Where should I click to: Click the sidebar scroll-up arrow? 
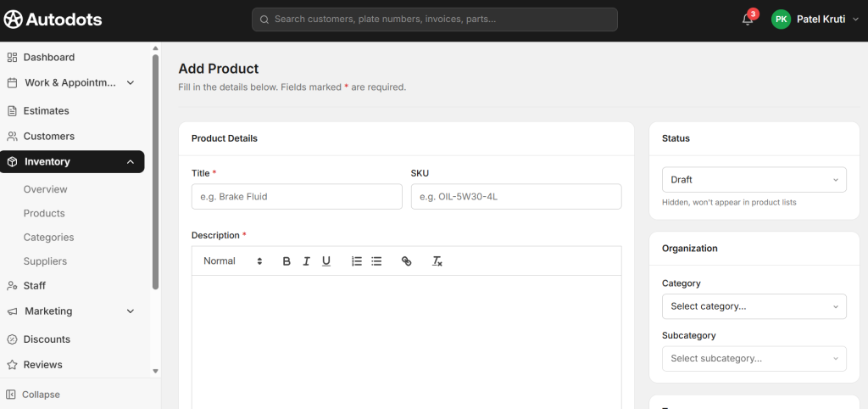[x=156, y=48]
